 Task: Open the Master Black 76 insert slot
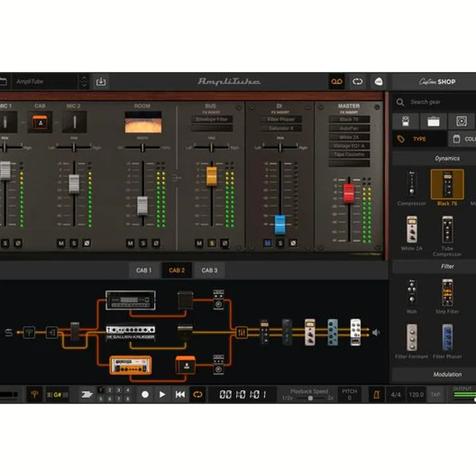coord(349,119)
